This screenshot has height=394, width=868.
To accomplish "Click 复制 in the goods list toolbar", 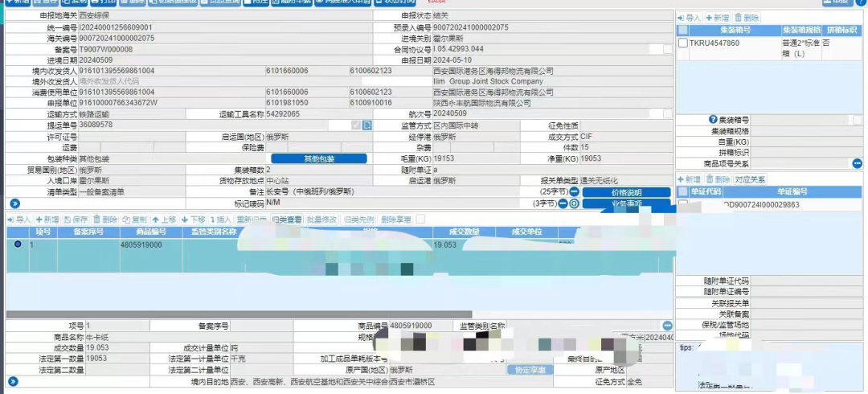I will click(x=134, y=220).
